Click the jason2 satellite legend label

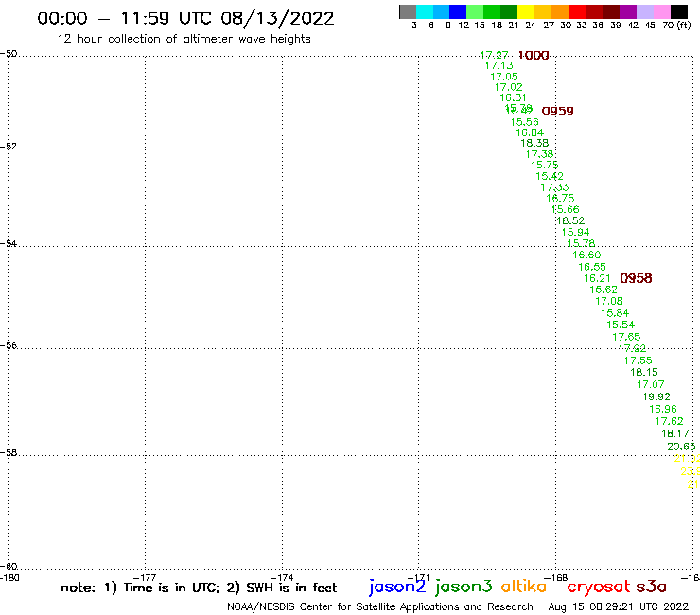pos(397,587)
